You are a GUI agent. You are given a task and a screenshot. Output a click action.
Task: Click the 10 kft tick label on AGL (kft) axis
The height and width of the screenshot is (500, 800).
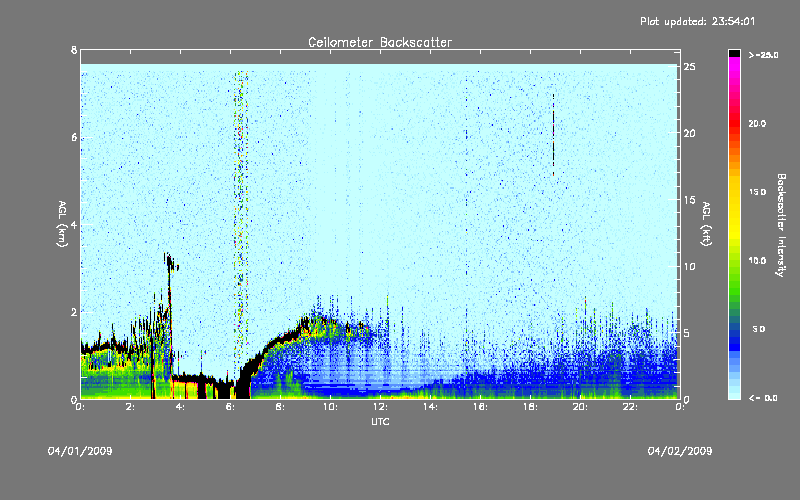click(689, 266)
